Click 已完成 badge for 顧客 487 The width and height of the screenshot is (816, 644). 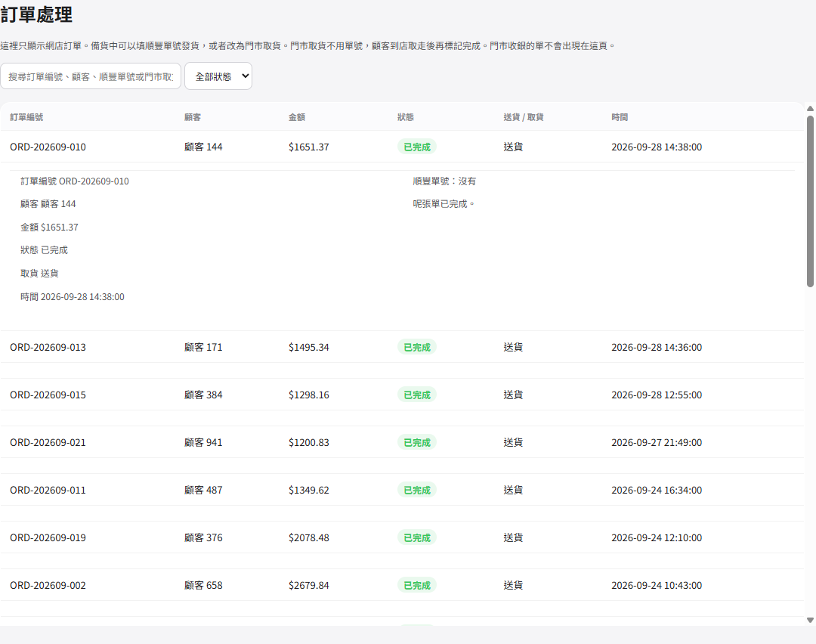pos(417,490)
